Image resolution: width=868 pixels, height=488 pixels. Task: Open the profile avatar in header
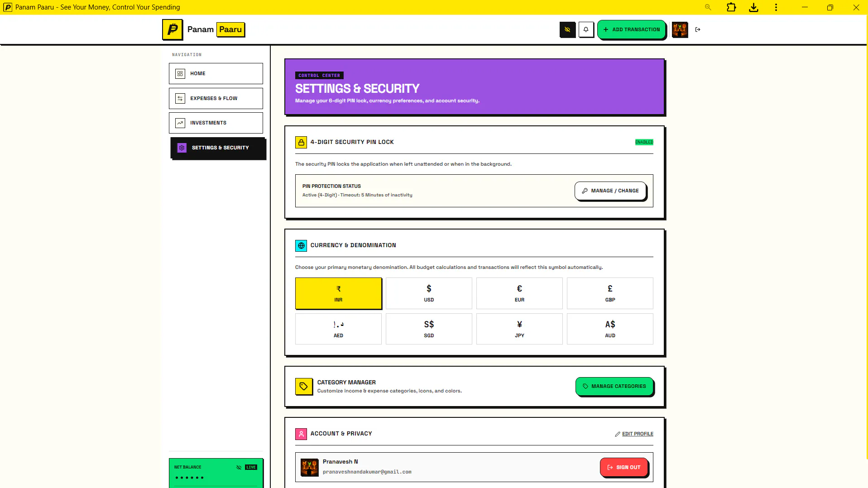click(680, 29)
